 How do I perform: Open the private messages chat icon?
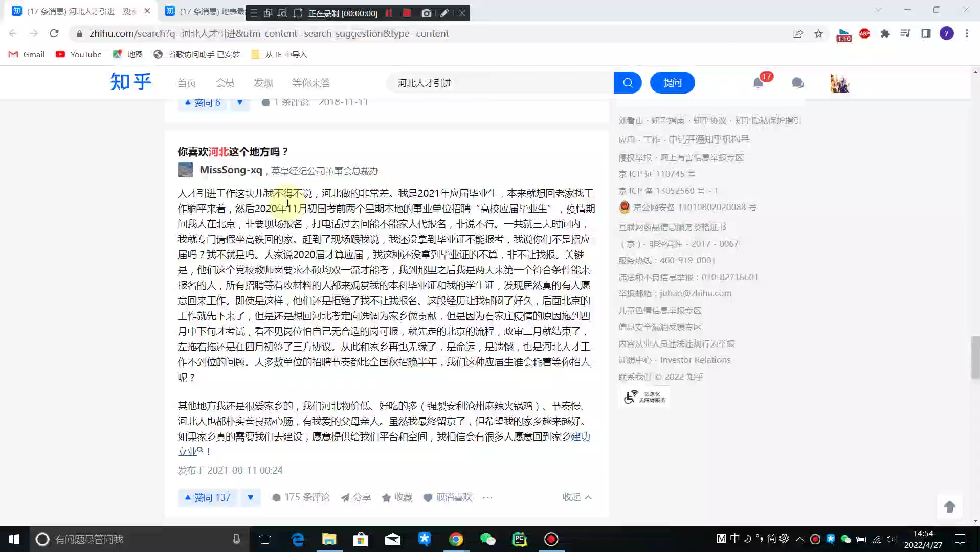tap(797, 83)
